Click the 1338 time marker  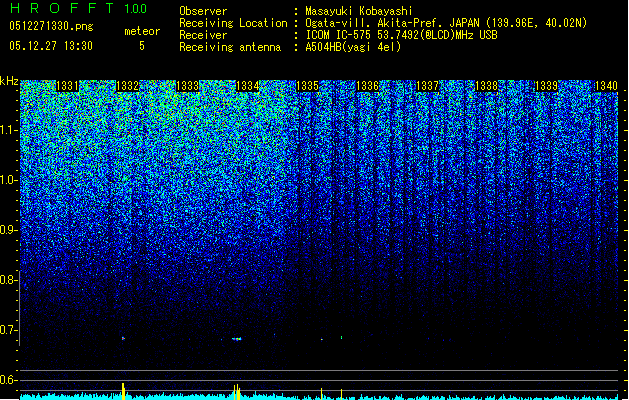[x=487, y=86]
